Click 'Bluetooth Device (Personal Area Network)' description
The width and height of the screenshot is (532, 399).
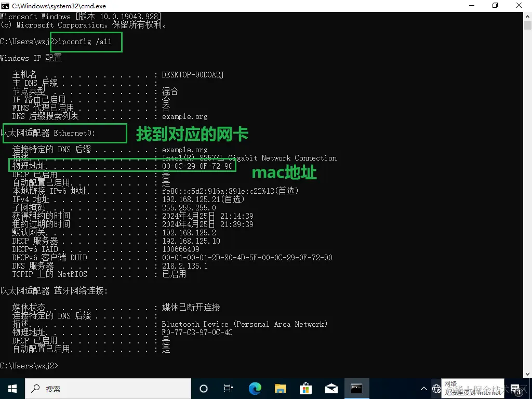[245, 324]
